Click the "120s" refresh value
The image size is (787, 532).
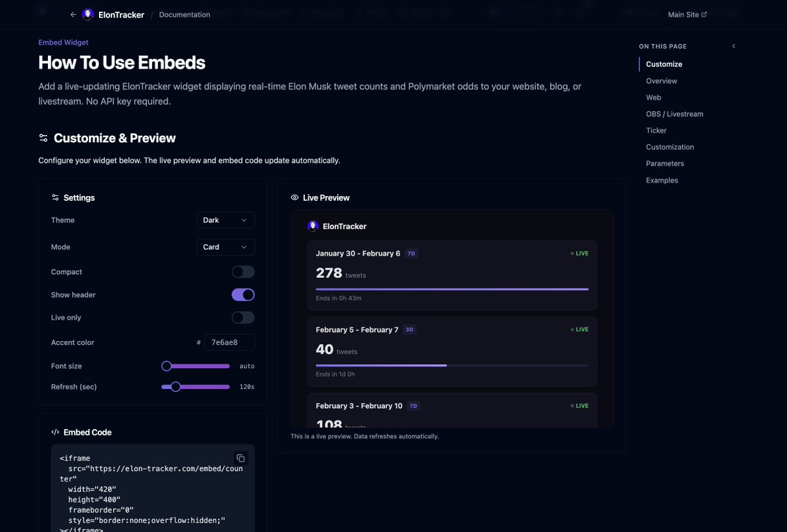point(247,387)
